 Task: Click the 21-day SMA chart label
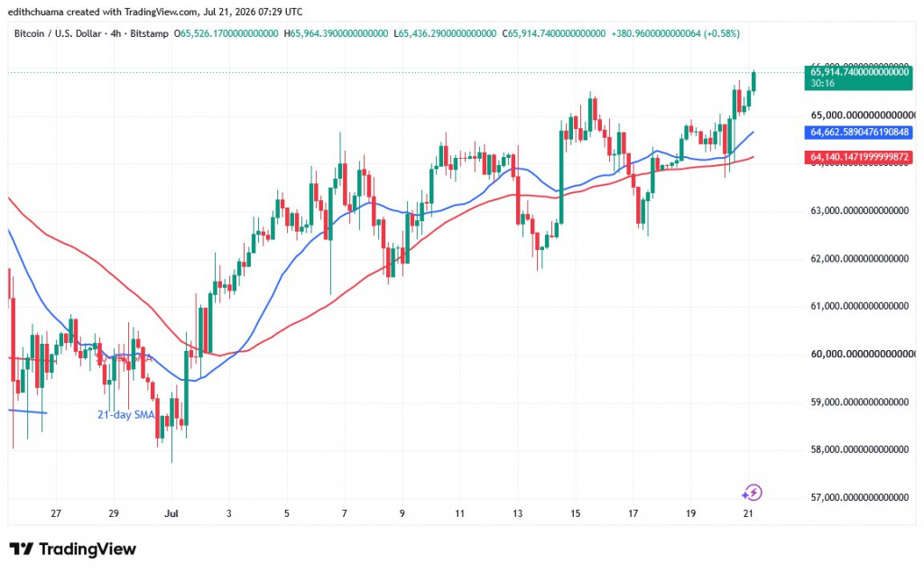(126, 414)
